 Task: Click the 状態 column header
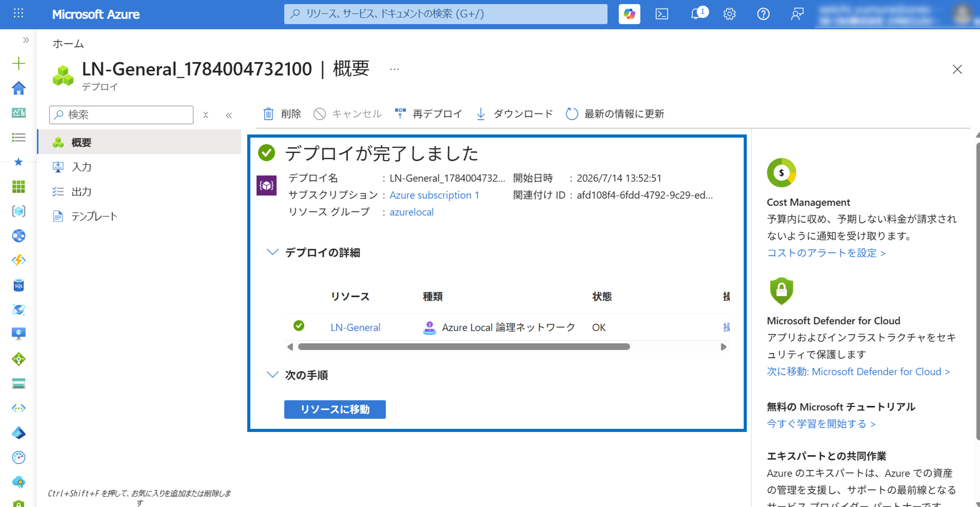coord(602,296)
